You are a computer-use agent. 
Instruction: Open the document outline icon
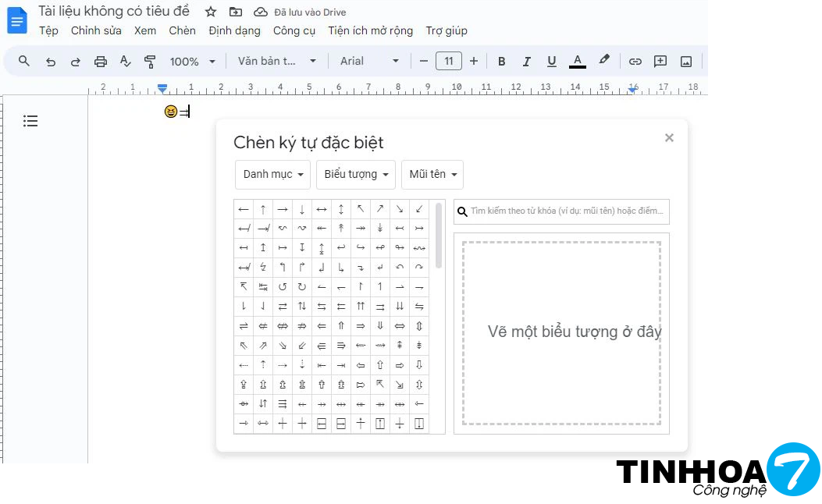(30, 121)
